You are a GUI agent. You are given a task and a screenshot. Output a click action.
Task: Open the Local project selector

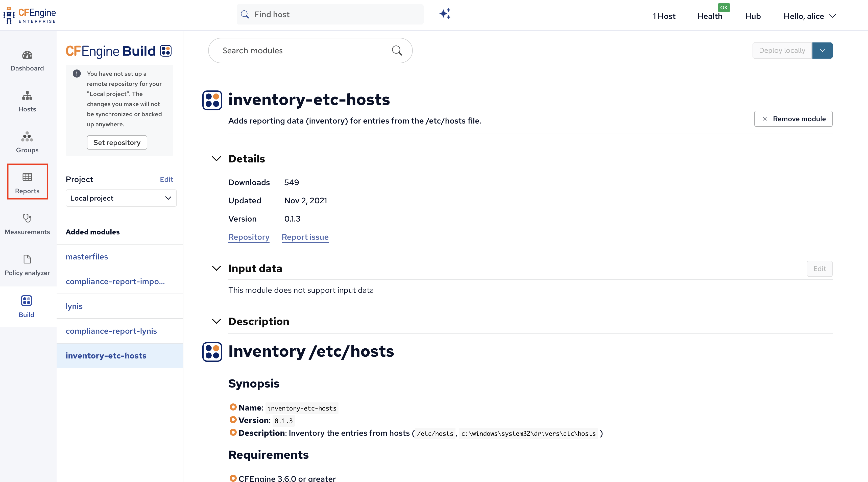(121, 198)
